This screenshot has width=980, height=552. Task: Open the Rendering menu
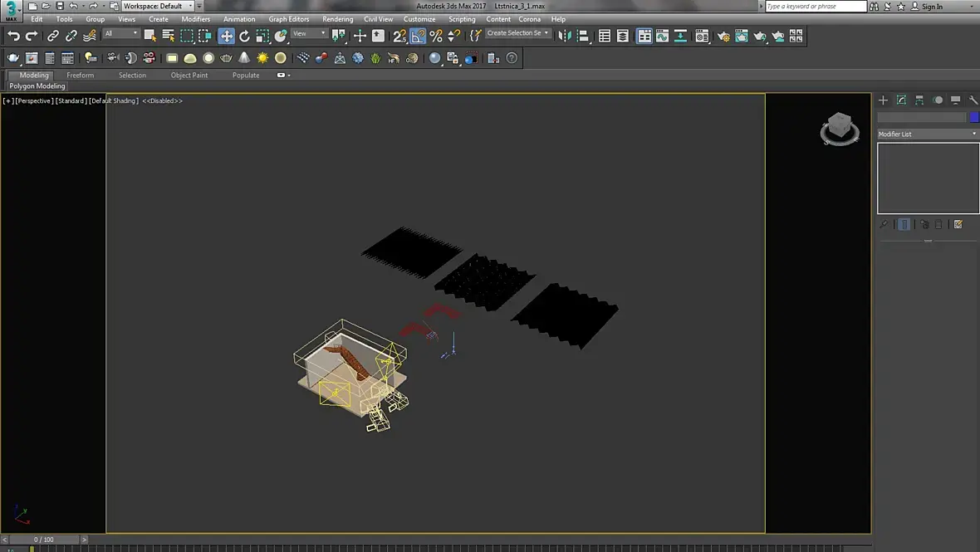[x=337, y=19]
